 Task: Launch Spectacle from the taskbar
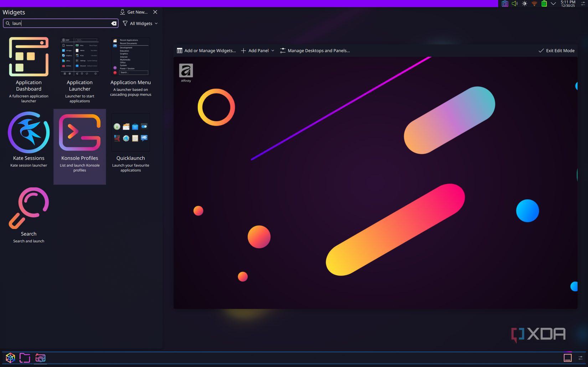(40, 358)
